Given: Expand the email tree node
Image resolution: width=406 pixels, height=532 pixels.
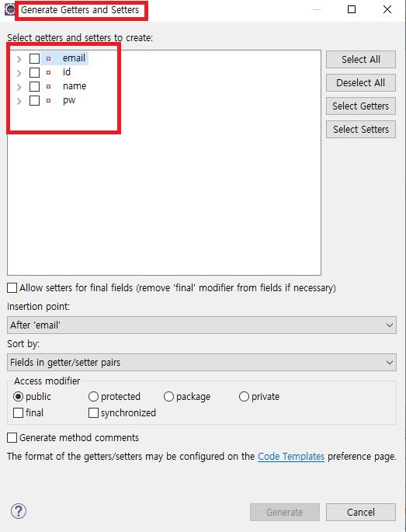Looking at the screenshot, I should pos(19,59).
